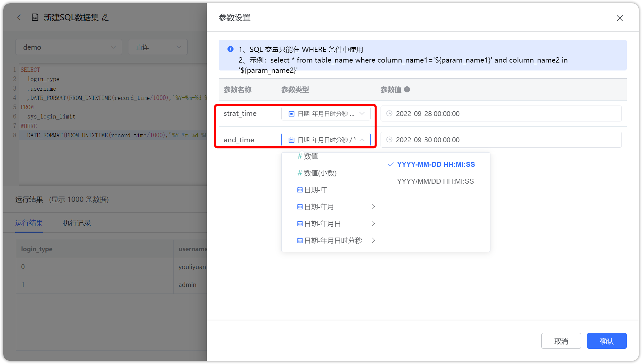Select the YYYY-MM-DD HH:MI:SS format option

(436, 164)
